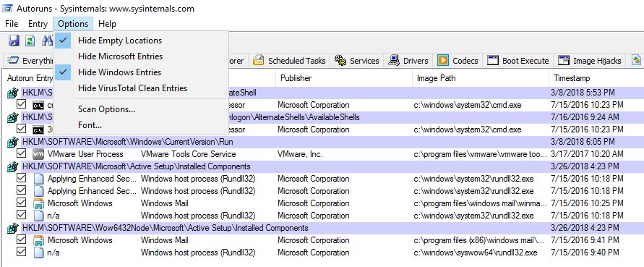Click timestamp '7/15/2016 9:41 PM'
Screen dimensions: 644x267
[585, 240]
